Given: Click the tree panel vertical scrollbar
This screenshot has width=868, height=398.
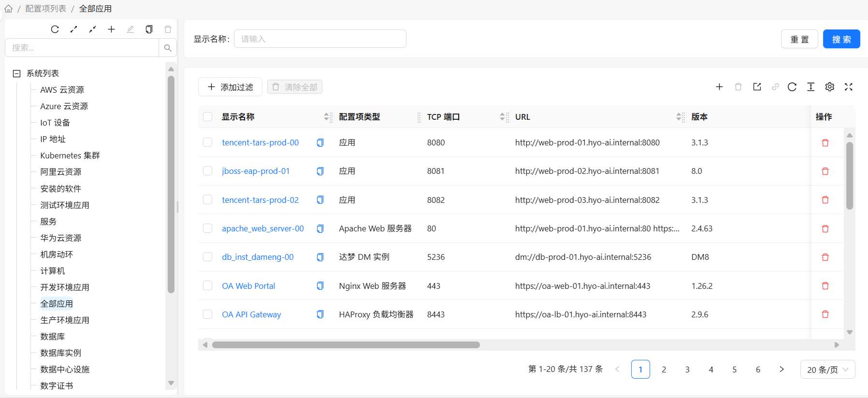Looking at the screenshot, I should tap(171, 184).
